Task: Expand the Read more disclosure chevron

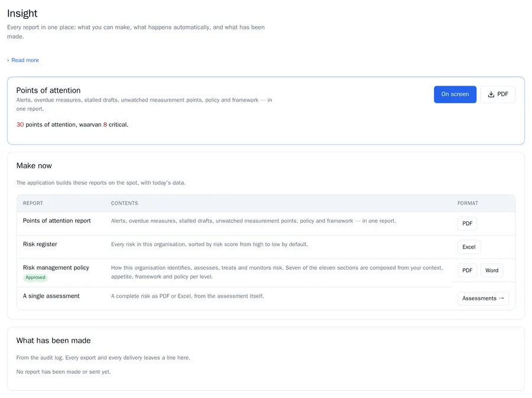Action: point(8,60)
